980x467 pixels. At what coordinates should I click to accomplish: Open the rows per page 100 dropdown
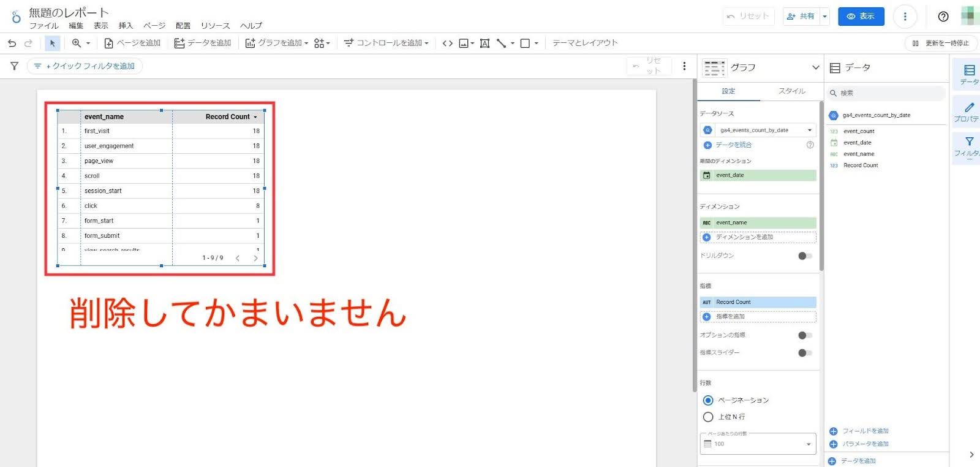tap(758, 444)
